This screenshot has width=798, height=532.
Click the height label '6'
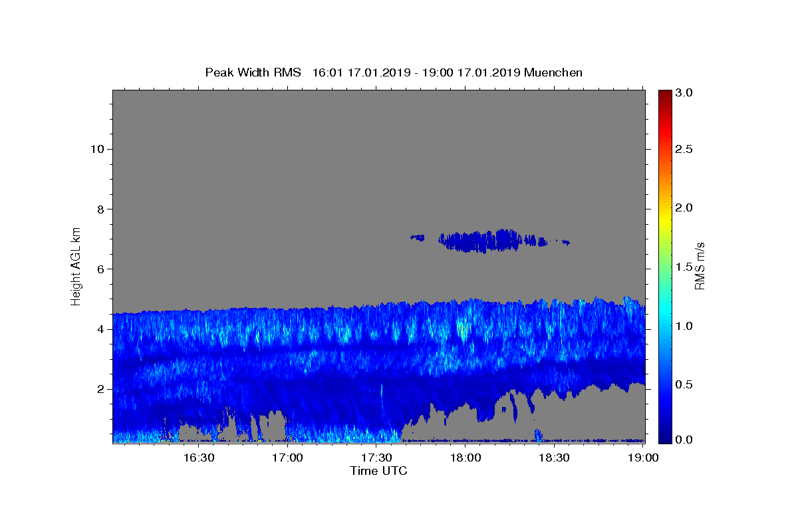click(99, 269)
